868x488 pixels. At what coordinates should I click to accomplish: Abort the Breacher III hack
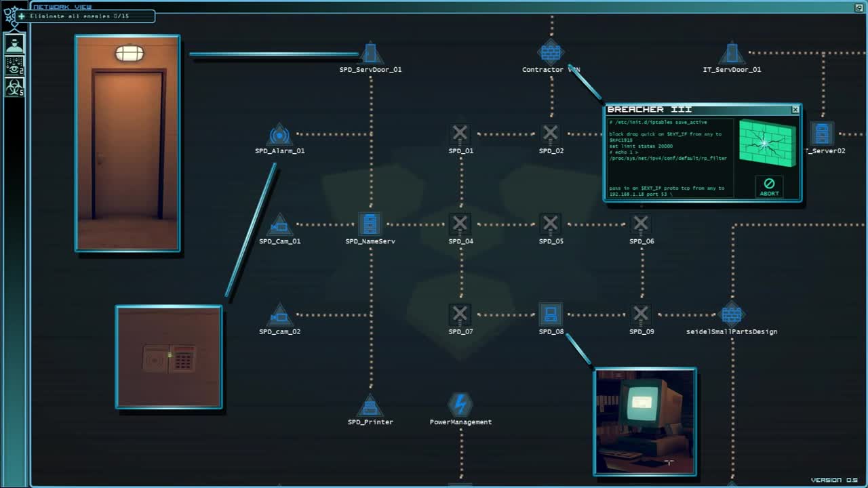(x=769, y=186)
